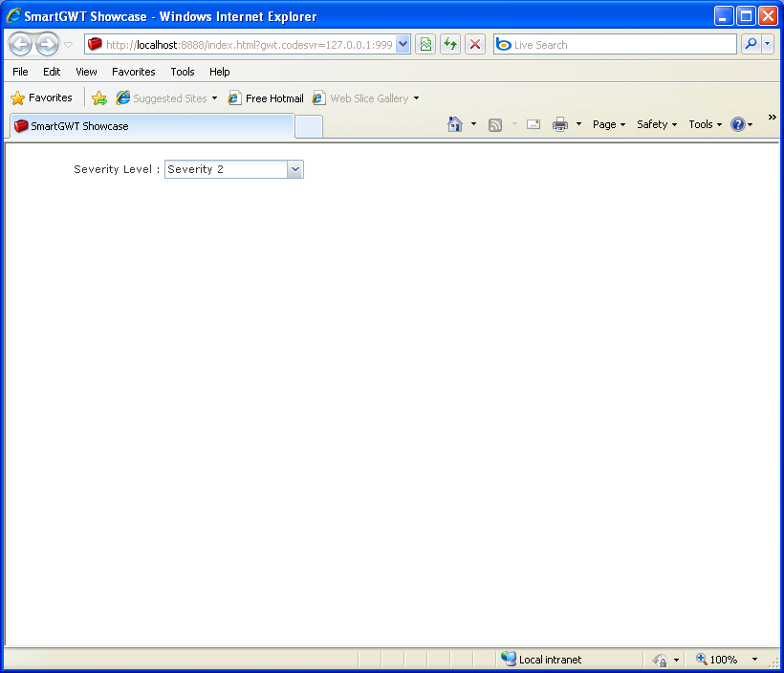Expand the Home button dropdown arrow
The image size is (784, 673).
tap(473, 124)
